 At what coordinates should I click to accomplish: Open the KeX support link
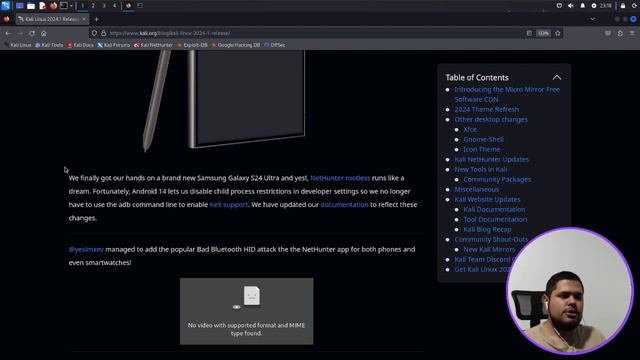coord(229,205)
